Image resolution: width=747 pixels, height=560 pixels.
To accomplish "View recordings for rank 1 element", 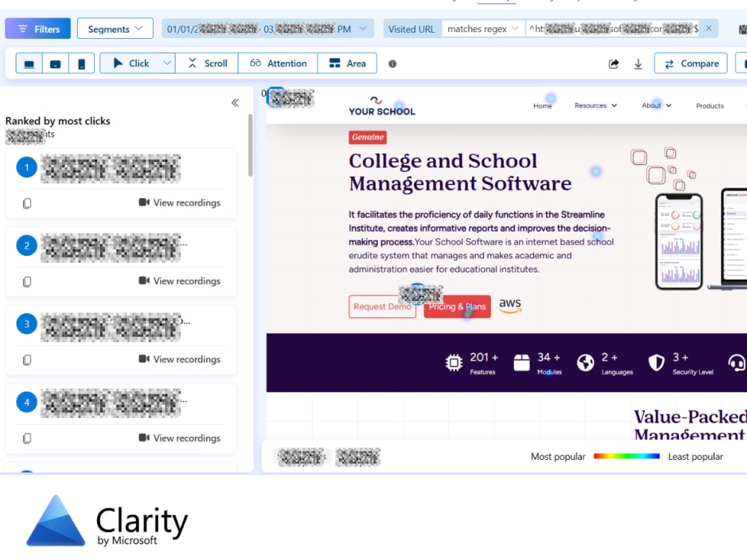I will (179, 203).
